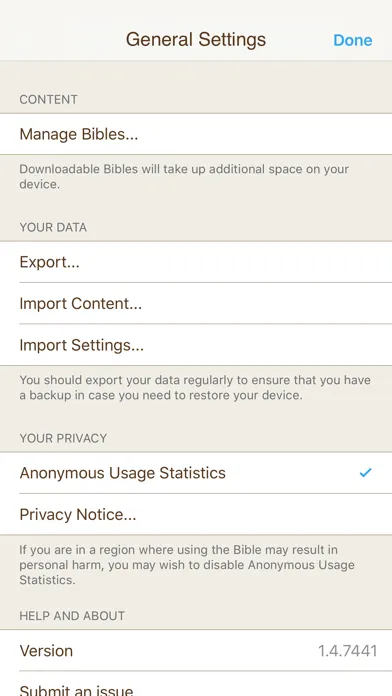This screenshot has width=392, height=696.
Task: Open Manage Bibles
Action: (196, 134)
